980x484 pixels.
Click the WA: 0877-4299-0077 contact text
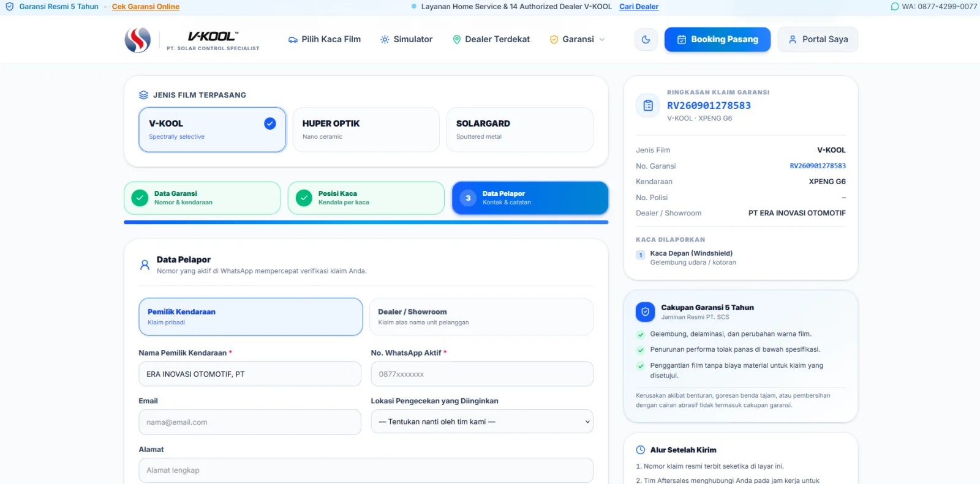940,7
